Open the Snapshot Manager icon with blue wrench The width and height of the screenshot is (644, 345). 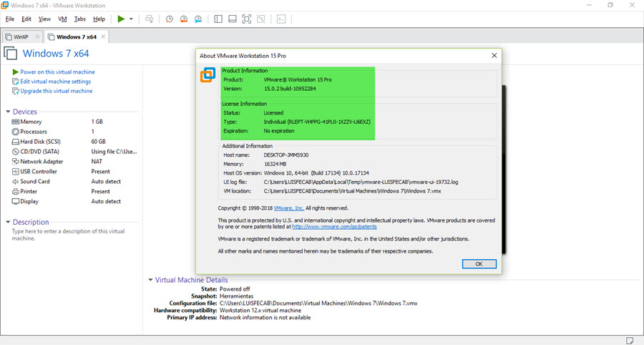pos(198,19)
